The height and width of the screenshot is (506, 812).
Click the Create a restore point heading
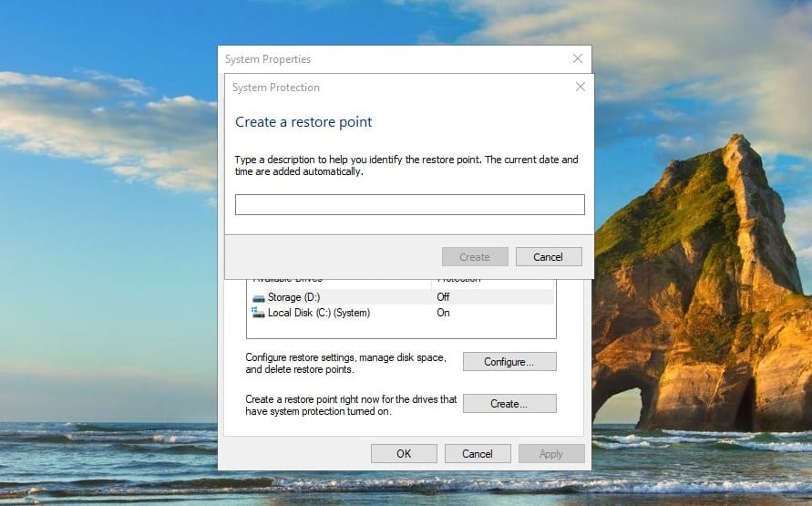303,122
